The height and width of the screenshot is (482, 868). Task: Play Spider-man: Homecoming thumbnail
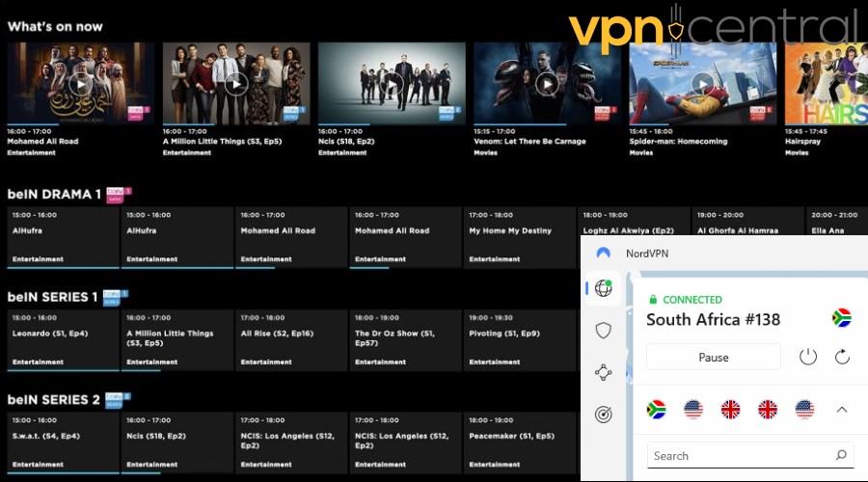coord(703,84)
